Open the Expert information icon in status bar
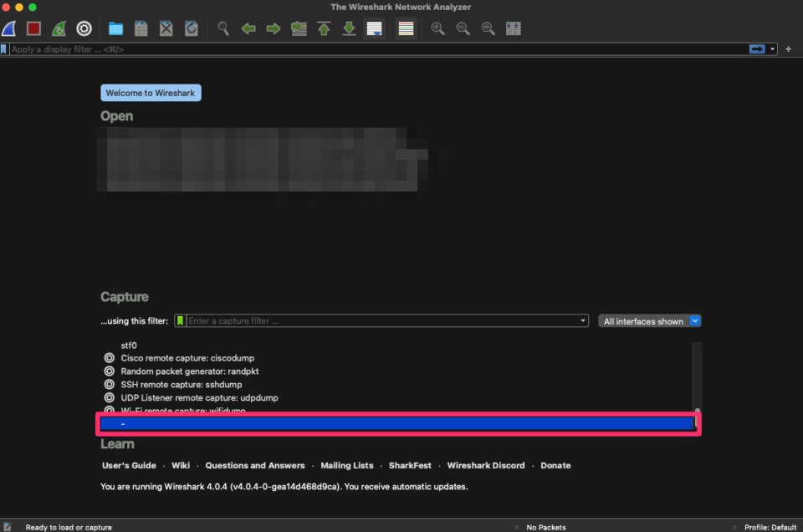The image size is (803, 532). (x=7, y=527)
